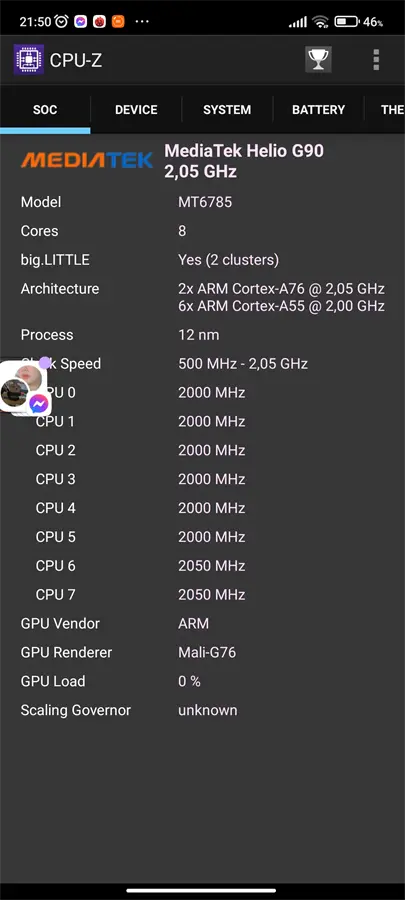Tap the CPU-Z chip logo icon
The height and width of the screenshot is (900, 405).
coord(29,60)
